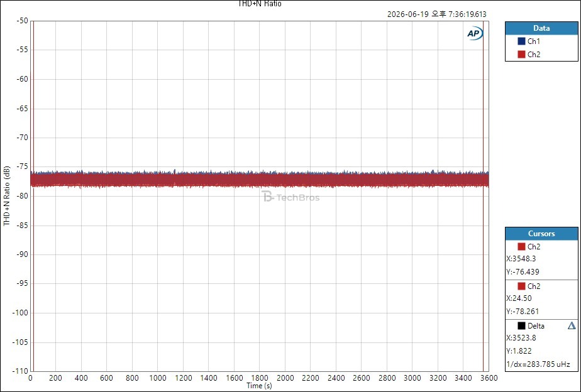Click the delta Y:1.822 value
The height and width of the screenshot is (392, 581).
pyautogui.click(x=519, y=351)
